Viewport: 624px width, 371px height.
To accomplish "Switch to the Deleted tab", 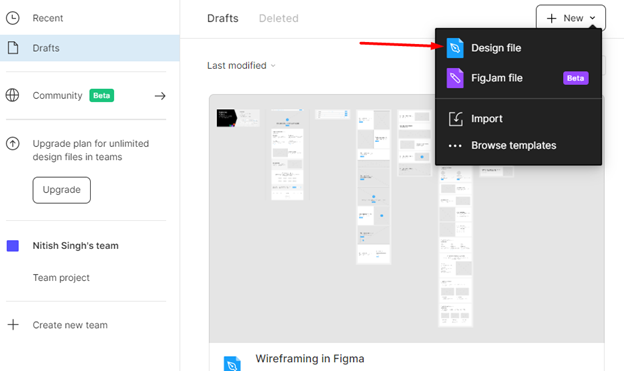I will pyautogui.click(x=279, y=18).
